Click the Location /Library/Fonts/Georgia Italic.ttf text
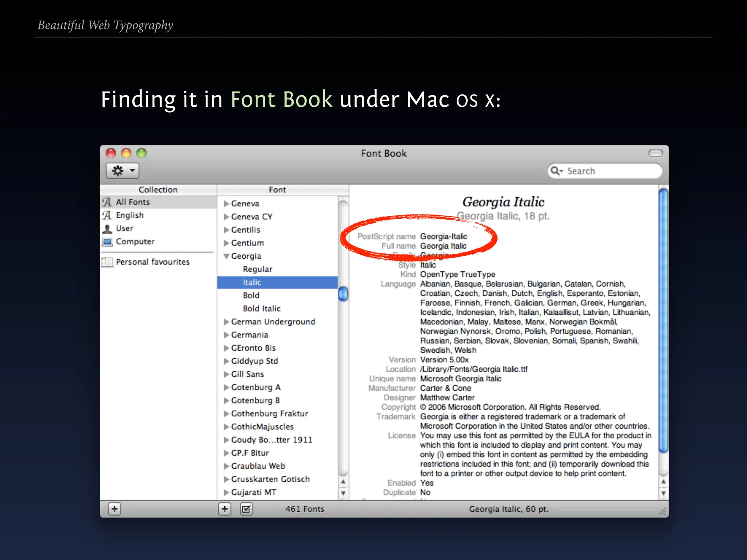Image resolution: width=747 pixels, height=560 pixels. tap(474, 369)
